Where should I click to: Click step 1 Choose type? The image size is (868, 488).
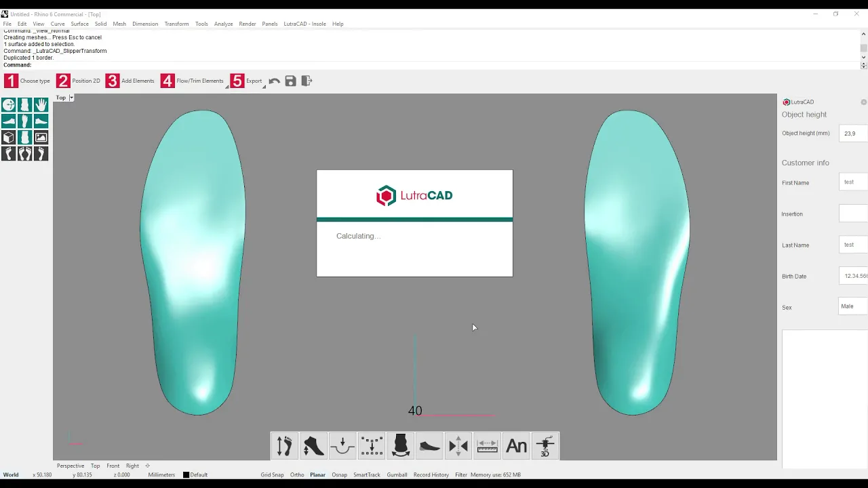tap(27, 81)
